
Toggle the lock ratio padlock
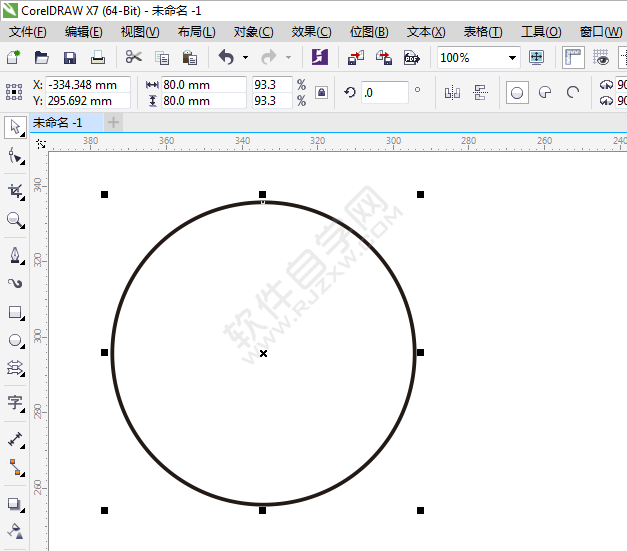click(321, 93)
